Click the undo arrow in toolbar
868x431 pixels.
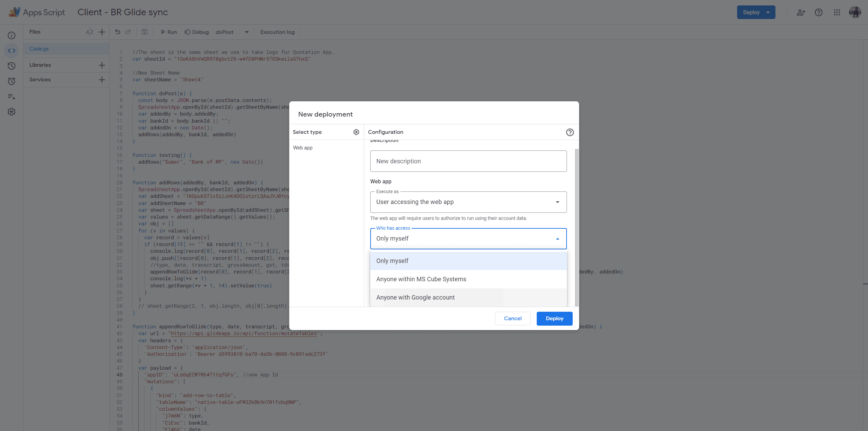pos(118,32)
